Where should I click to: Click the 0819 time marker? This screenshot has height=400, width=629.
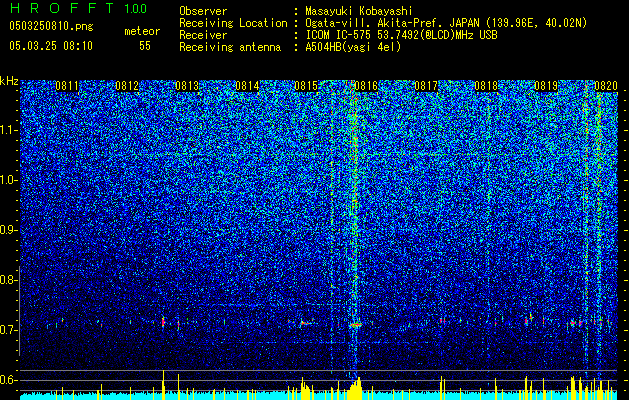546,86
